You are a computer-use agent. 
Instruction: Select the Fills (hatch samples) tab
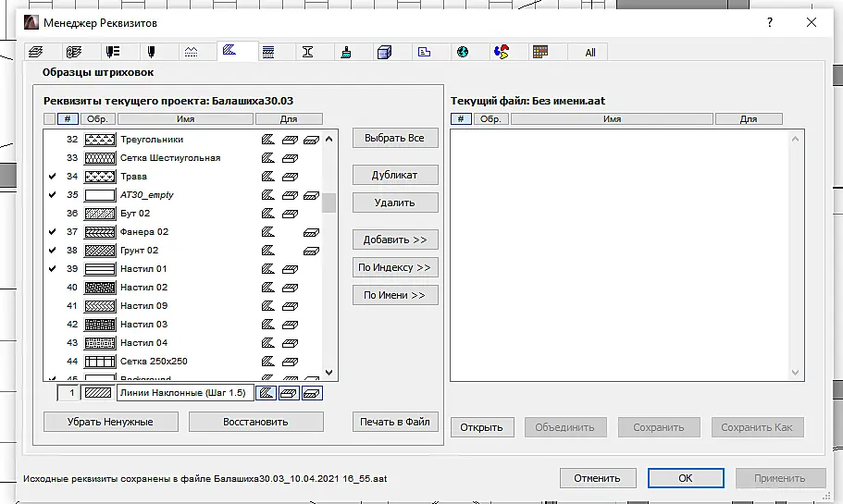coord(229,51)
